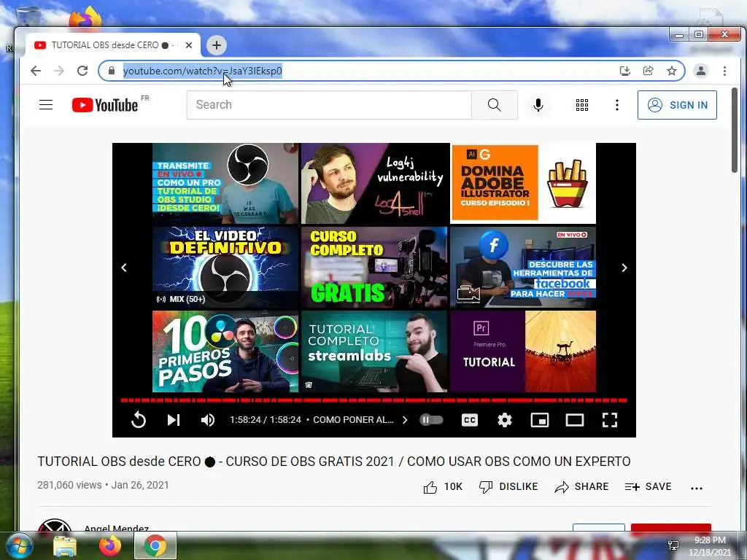This screenshot has height=560, width=747.
Task: Click the magnifier search button
Action: (495, 105)
